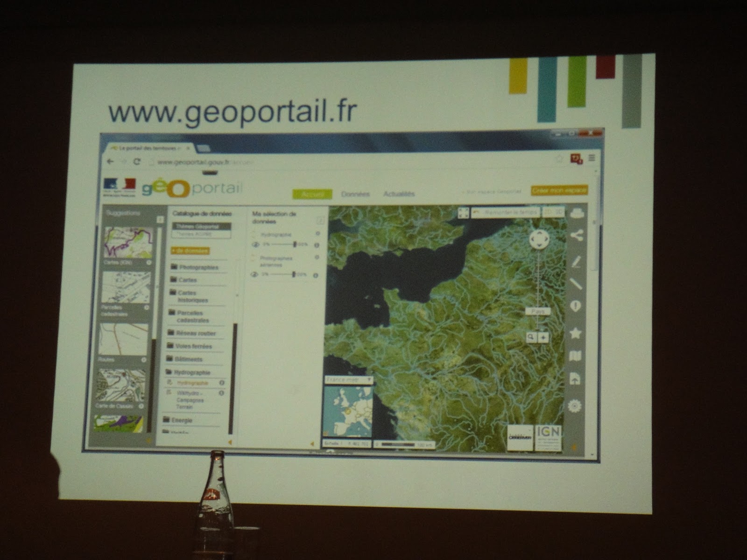Expand the Bâtiments folder
The image size is (747, 560).
click(x=184, y=359)
